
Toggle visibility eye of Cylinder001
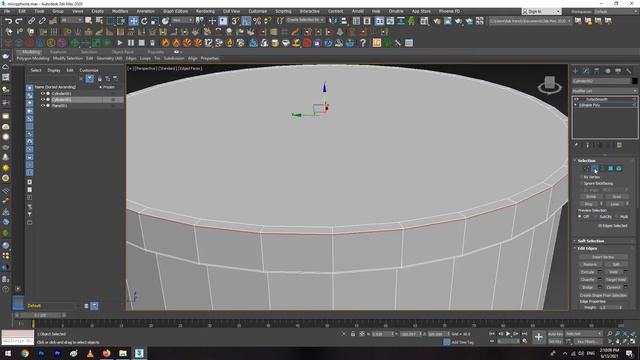pos(42,93)
